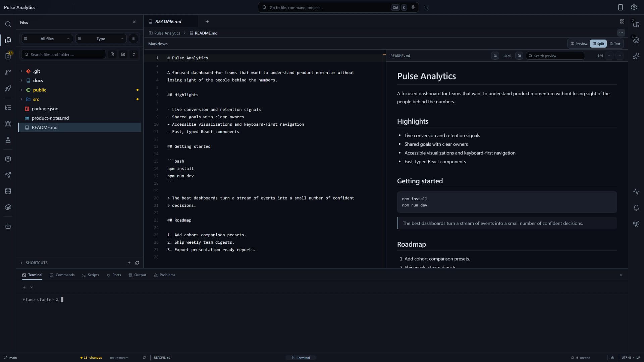
Task: Open the search icon in left sidebar
Action: (x=8, y=24)
